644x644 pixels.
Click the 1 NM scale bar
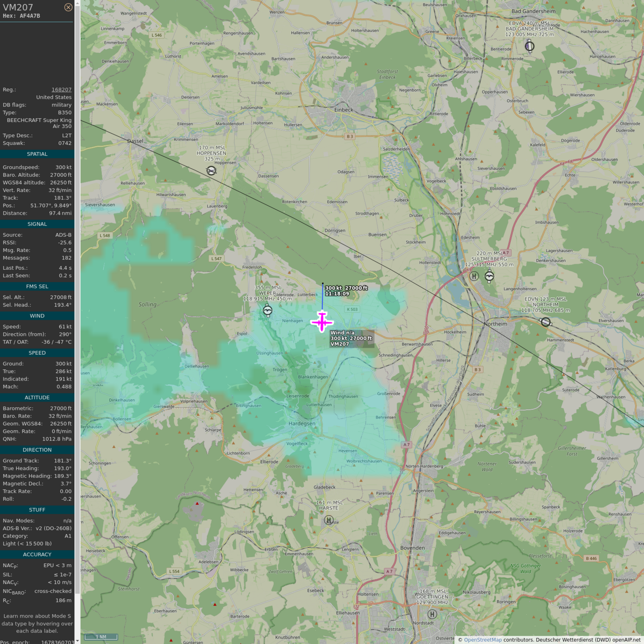point(101,637)
